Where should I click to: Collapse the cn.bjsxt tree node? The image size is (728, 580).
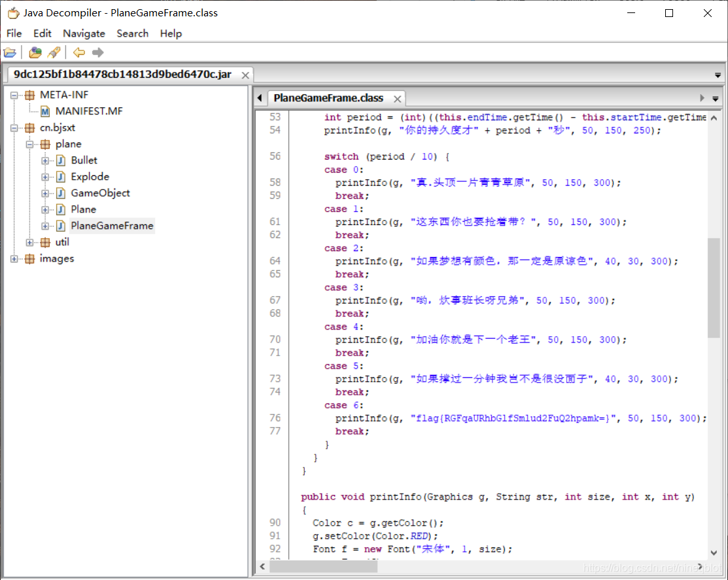click(14, 128)
